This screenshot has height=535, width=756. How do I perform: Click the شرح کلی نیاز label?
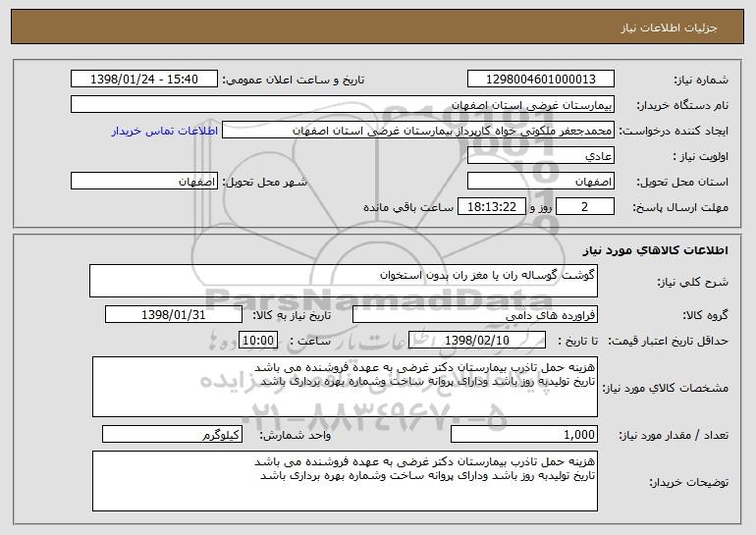[693, 282]
